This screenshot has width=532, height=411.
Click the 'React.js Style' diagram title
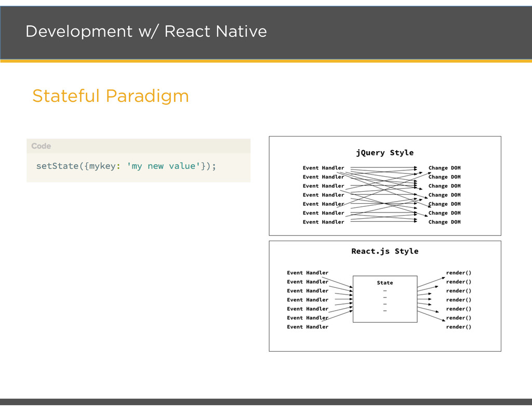(385, 251)
